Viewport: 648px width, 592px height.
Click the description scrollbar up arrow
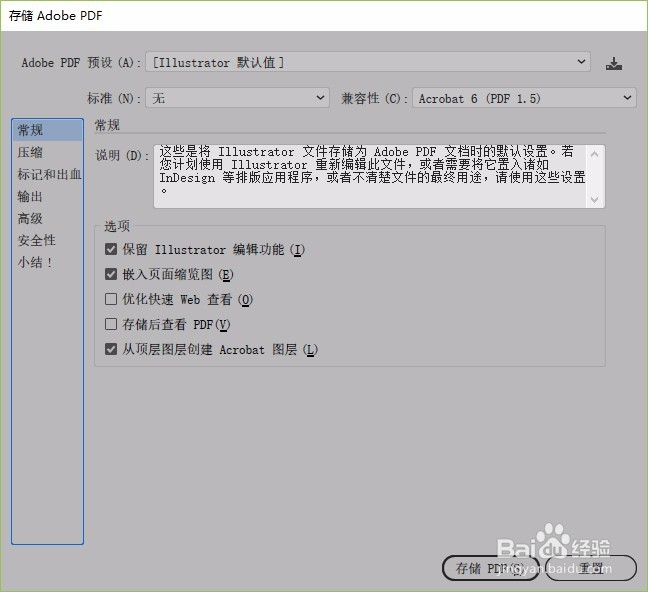595,154
